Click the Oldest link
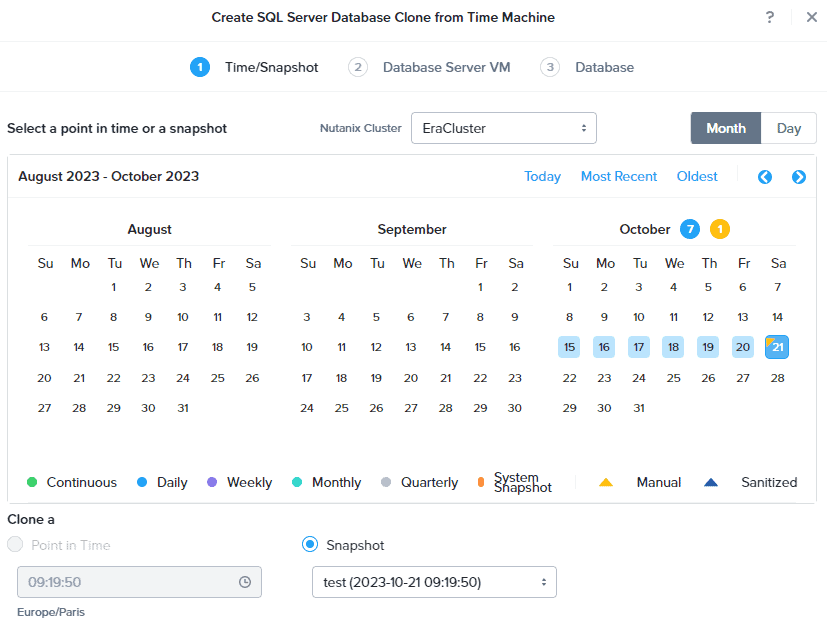Image resolution: width=827 pixels, height=633 pixels. 697,176
